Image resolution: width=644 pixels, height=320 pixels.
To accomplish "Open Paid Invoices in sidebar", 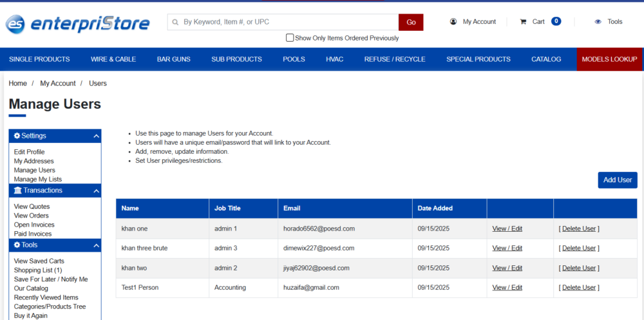I will point(33,234).
